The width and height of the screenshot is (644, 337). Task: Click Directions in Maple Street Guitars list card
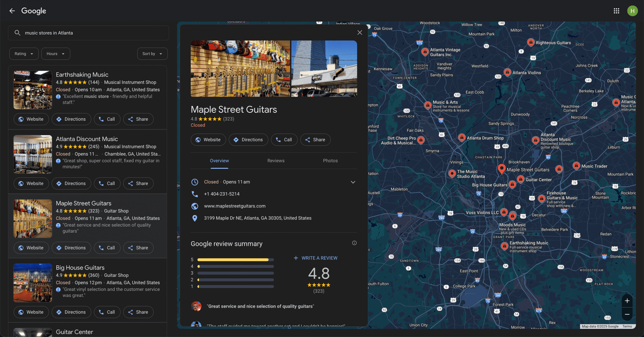pos(71,248)
